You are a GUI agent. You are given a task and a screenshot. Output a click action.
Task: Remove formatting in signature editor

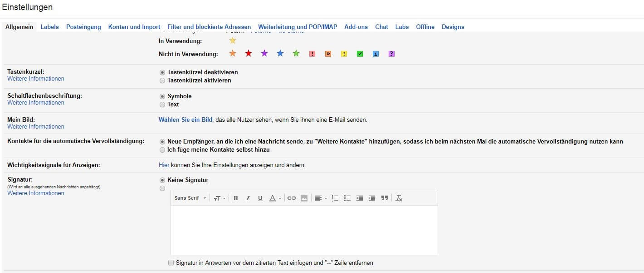(399, 198)
